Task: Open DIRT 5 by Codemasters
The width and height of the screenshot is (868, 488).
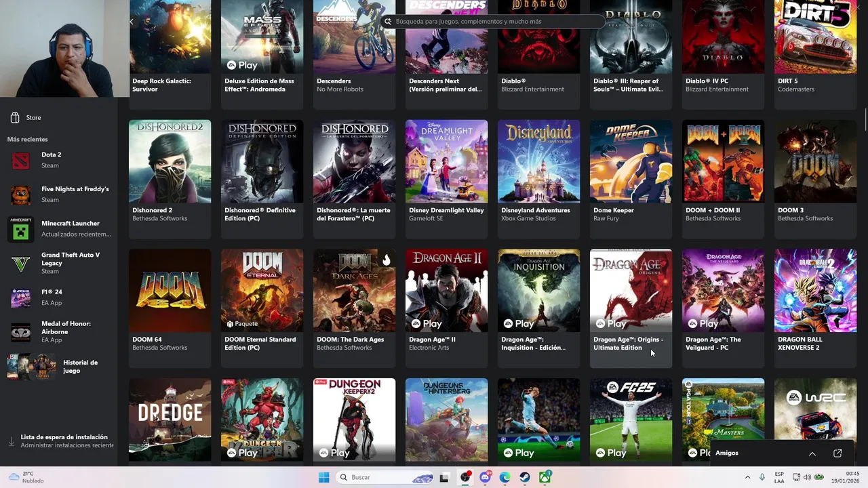Action: [816, 54]
